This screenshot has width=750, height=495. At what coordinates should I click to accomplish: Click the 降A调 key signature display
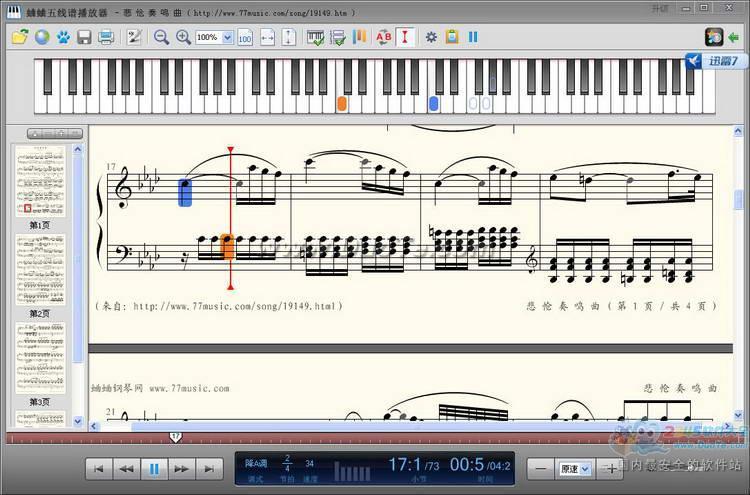pos(255,463)
